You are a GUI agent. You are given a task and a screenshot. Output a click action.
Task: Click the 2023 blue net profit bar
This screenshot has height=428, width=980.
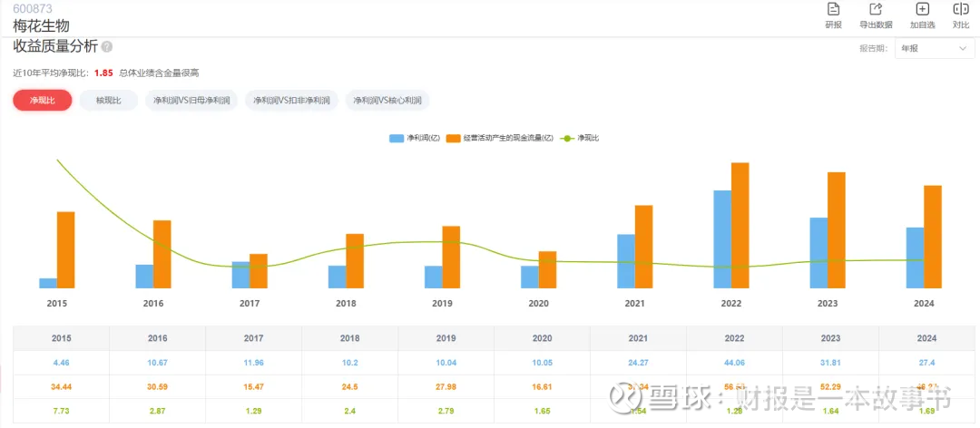[818, 253]
